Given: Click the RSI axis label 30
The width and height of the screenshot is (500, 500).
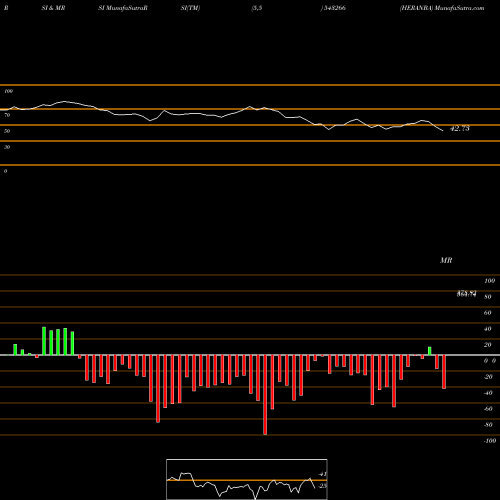Looking at the screenshot, I should click(7, 147).
